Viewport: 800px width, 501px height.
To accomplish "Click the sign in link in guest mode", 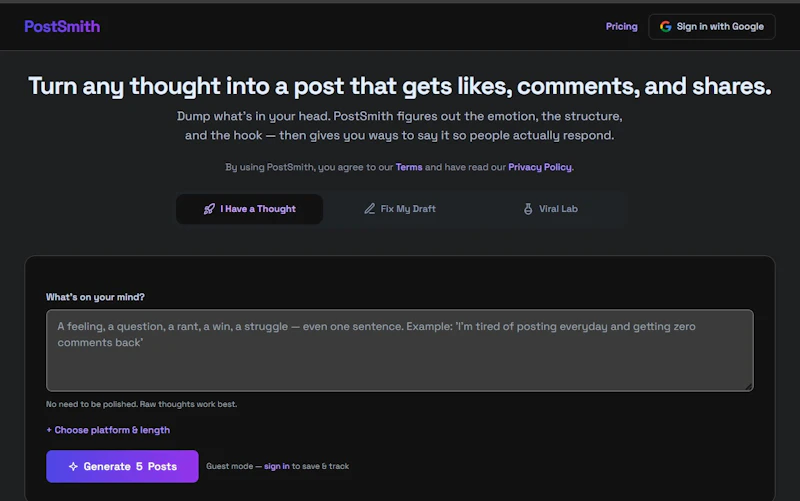I will [277, 466].
